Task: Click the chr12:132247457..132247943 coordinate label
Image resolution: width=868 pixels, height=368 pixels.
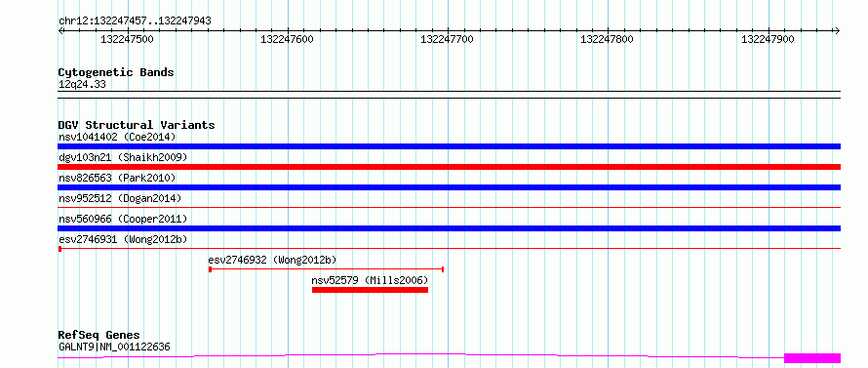Action: tap(135, 20)
